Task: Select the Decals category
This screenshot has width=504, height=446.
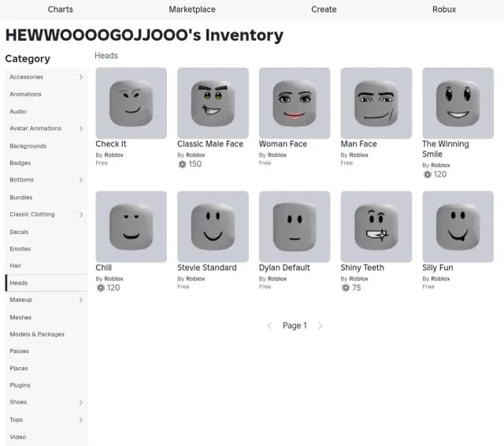Action: coord(46,232)
